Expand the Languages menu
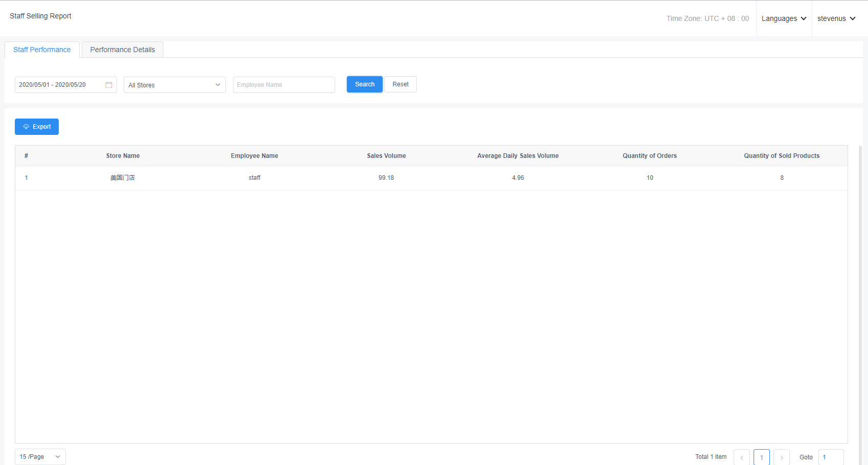 [x=784, y=18]
